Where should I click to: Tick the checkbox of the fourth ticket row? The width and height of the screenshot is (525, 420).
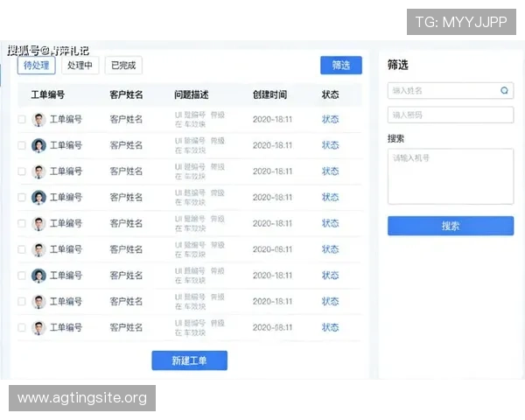point(22,197)
